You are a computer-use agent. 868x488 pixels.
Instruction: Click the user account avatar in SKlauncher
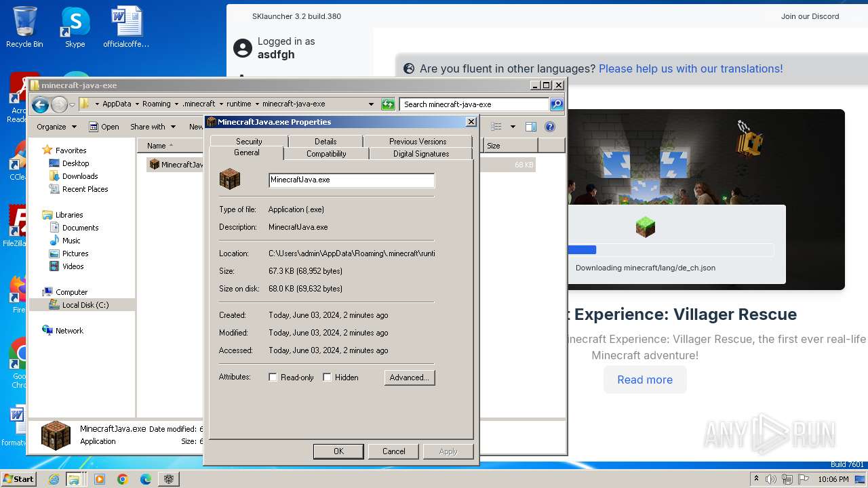pyautogui.click(x=242, y=48)
